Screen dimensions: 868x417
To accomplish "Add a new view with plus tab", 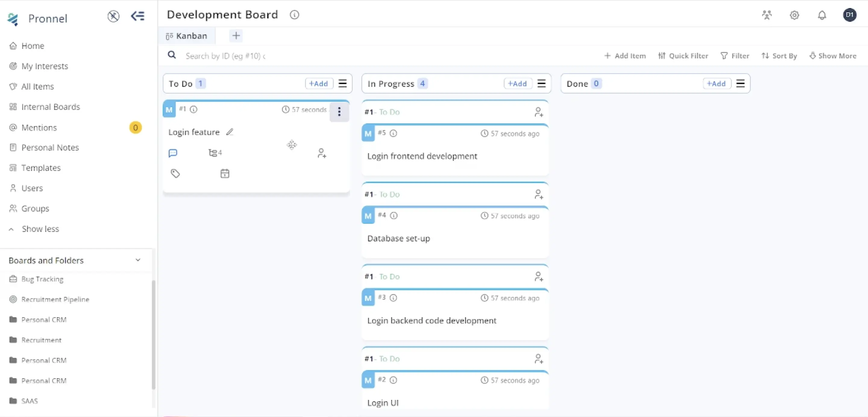I will click(x=236, y=35).
